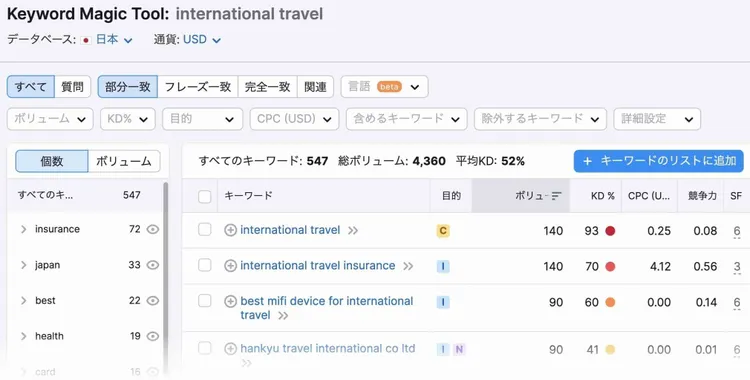The height and width of the screenshot is (380, 750).
Task: Toggle eye icon for health group
Action: (x=153, y=336)
